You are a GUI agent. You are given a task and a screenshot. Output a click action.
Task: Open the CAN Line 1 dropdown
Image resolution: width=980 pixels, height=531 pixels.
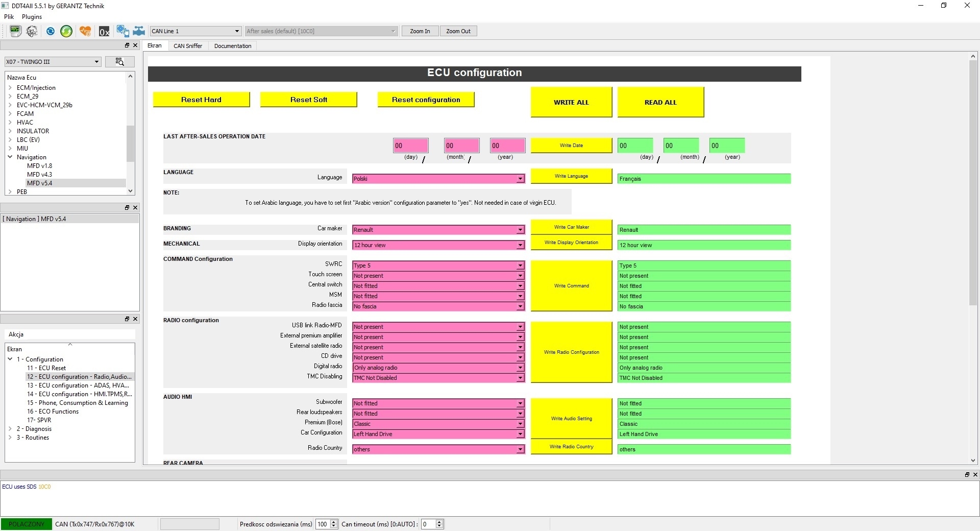[195, 31]
